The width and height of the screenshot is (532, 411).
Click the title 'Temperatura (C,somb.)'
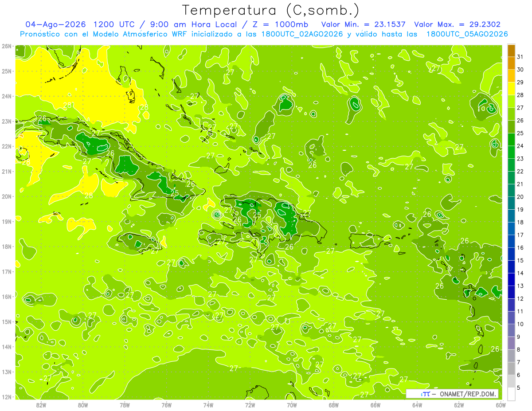[270, 10]
